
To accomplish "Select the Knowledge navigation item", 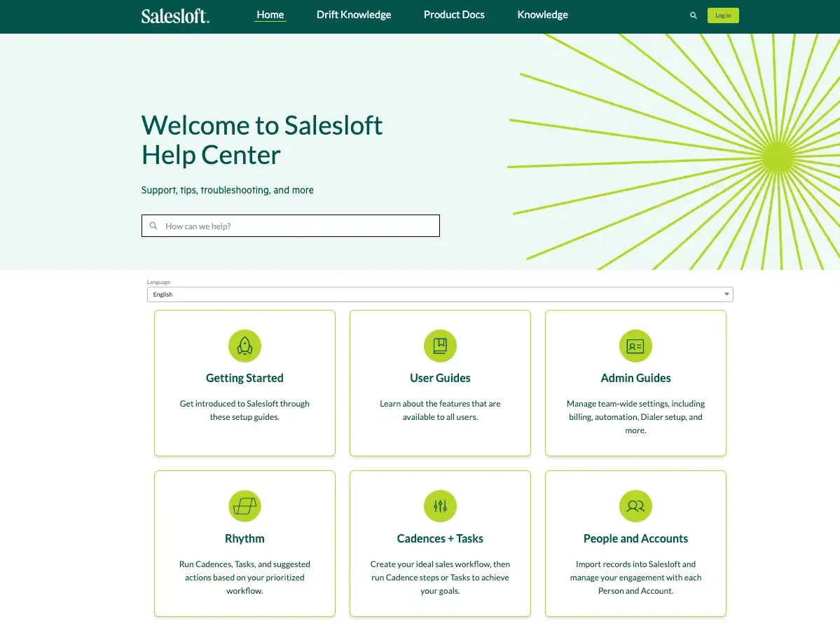I will pos(543,15).
